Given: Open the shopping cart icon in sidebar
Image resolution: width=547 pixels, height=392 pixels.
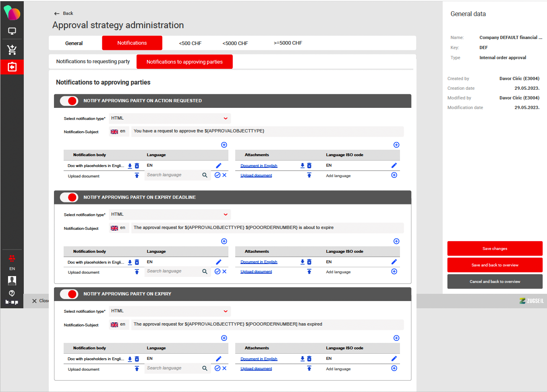Looking at the screenshot, I should pos(12,50).
